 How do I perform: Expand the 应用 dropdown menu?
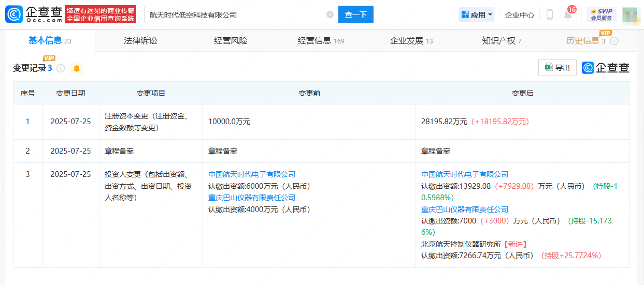coord(477,14)
